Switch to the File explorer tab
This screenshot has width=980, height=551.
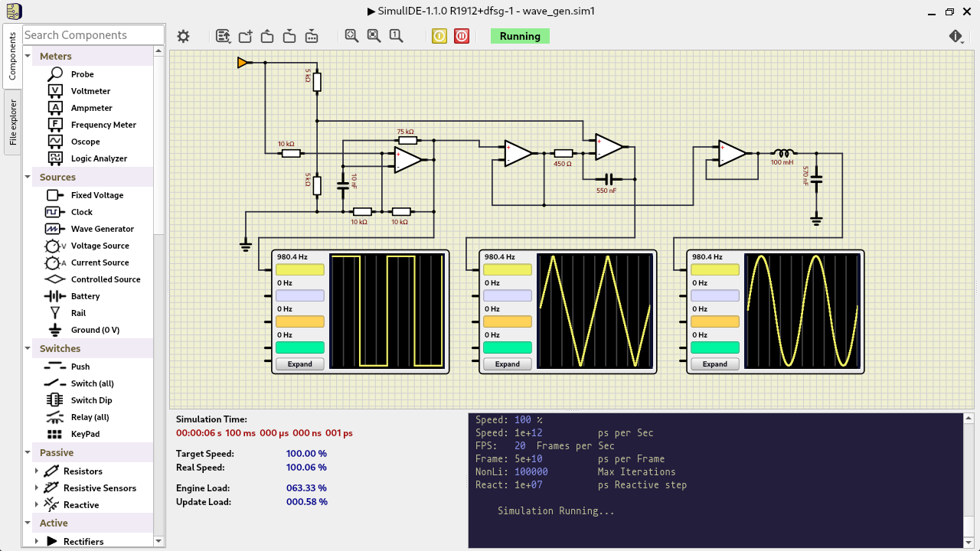[13, 122]
